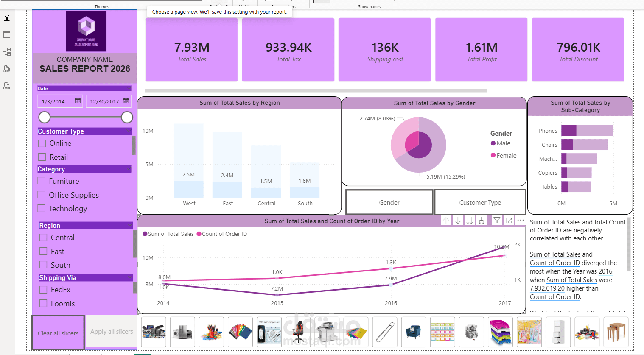The width and height of the screenshot is (644, 355).
Task: Follow the 2016 link in smart narrative
Action: pos(605,271)
